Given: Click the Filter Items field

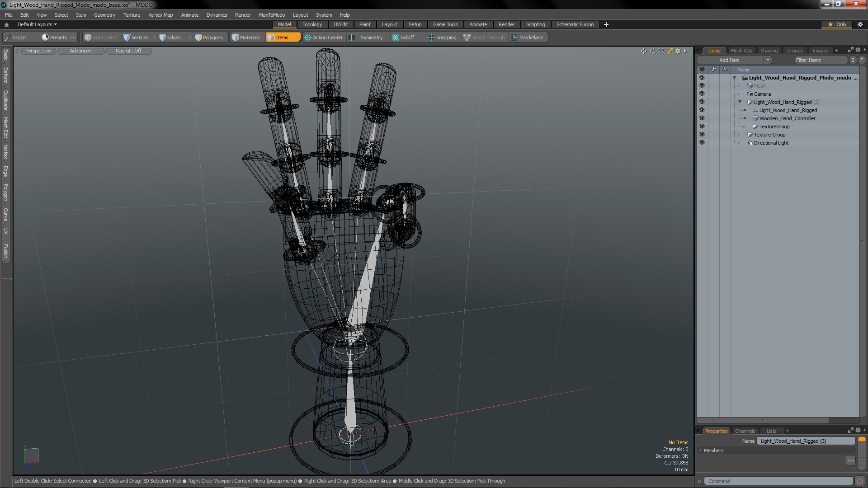Looking at the screenshot, I should (821, 60).
